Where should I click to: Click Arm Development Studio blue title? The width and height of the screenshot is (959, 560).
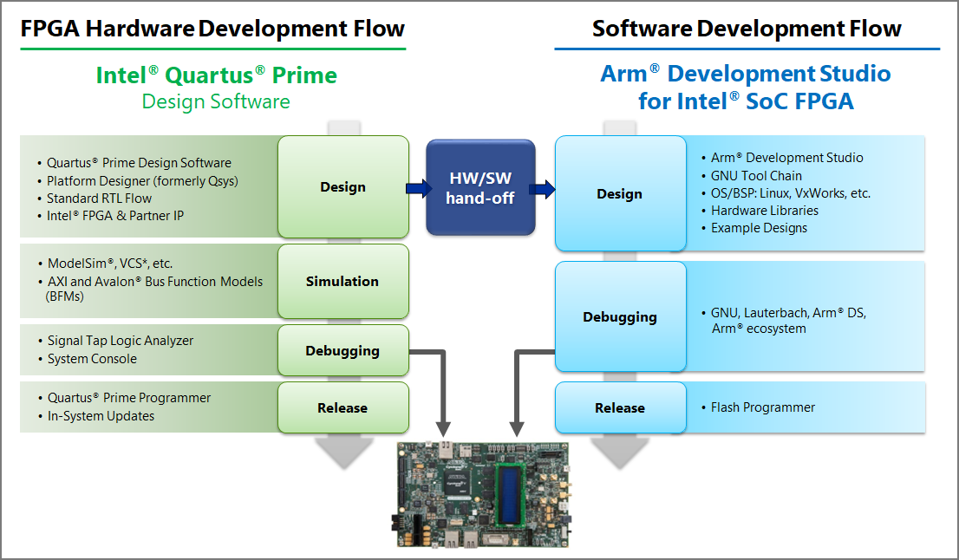(746, 74)
